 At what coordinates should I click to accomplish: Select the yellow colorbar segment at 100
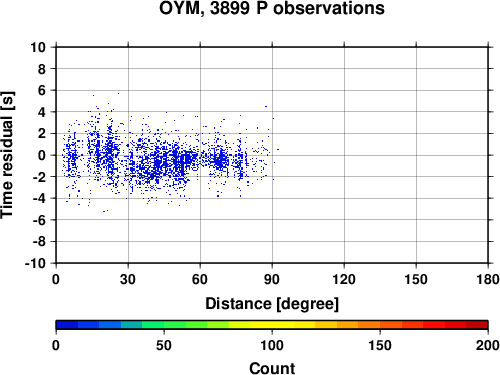(272, 324)
